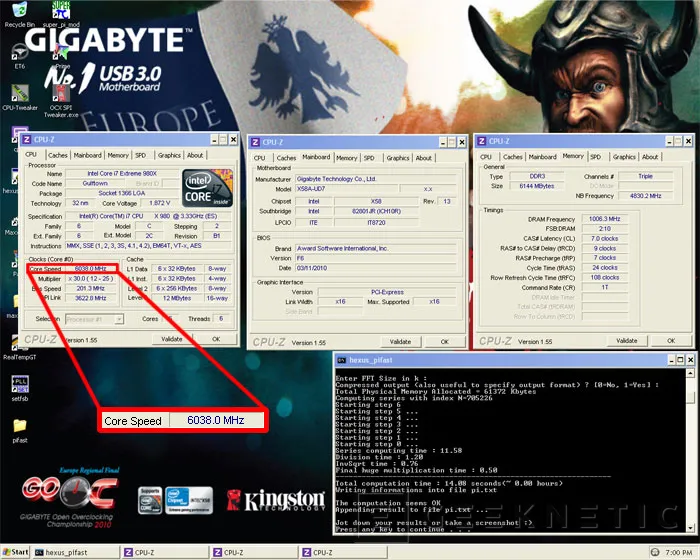Open Graphics tab in the Mainboard CPU-Z window
Screen dimensions: 700x560
point(398,158)
